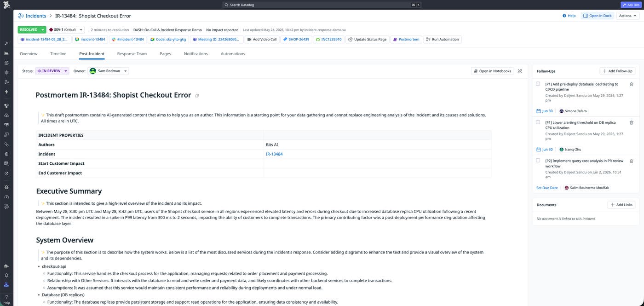Image resolution: width=644 pixels, height=306 pixels.
Task: Click the copy icon beside postmortem title
Action: point(197,96)
